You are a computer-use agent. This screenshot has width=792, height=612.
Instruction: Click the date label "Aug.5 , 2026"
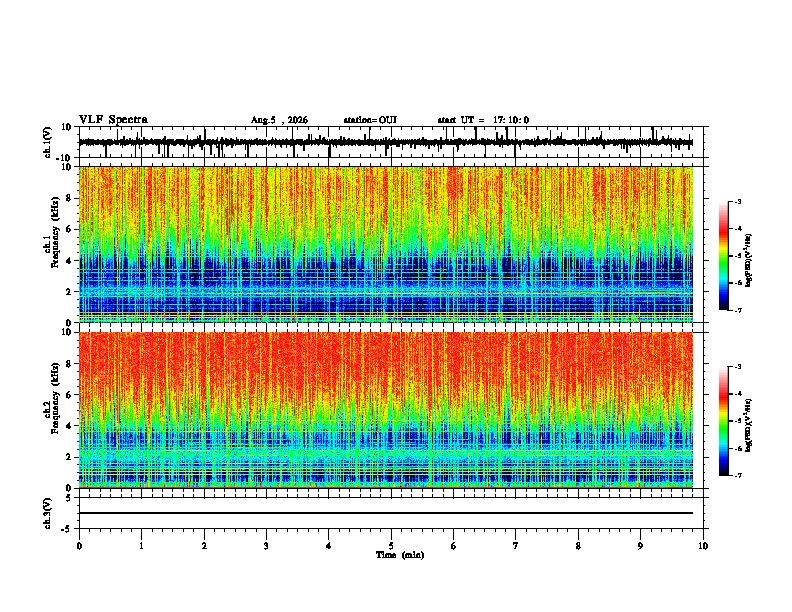coord(279,120)
